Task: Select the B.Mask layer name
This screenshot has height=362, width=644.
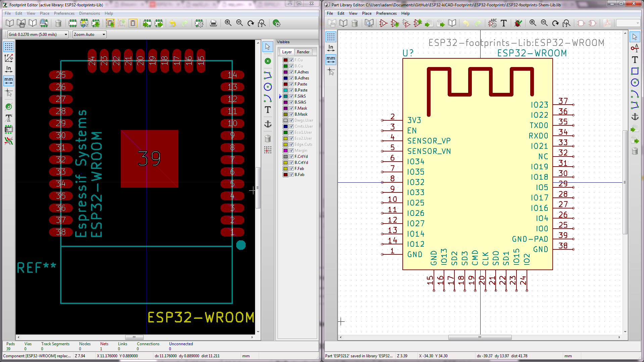Action: (301, 114)
